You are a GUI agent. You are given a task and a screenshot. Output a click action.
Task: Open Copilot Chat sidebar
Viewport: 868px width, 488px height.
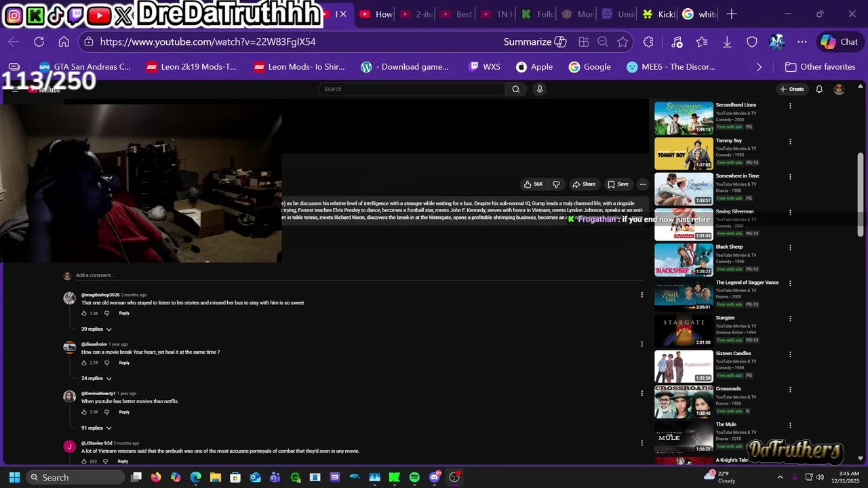[x=840, y=42]
